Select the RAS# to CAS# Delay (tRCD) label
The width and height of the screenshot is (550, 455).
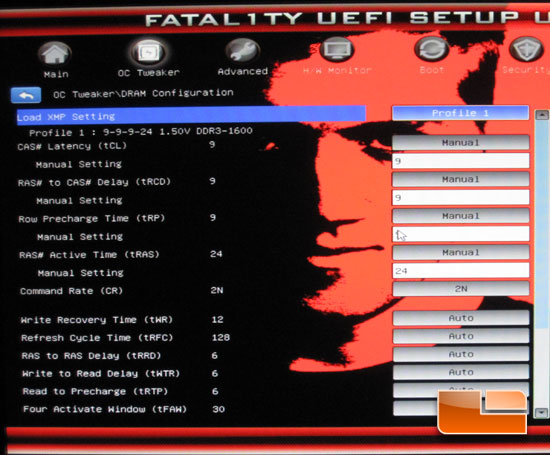pyautogui.click(x=94, y=182)
